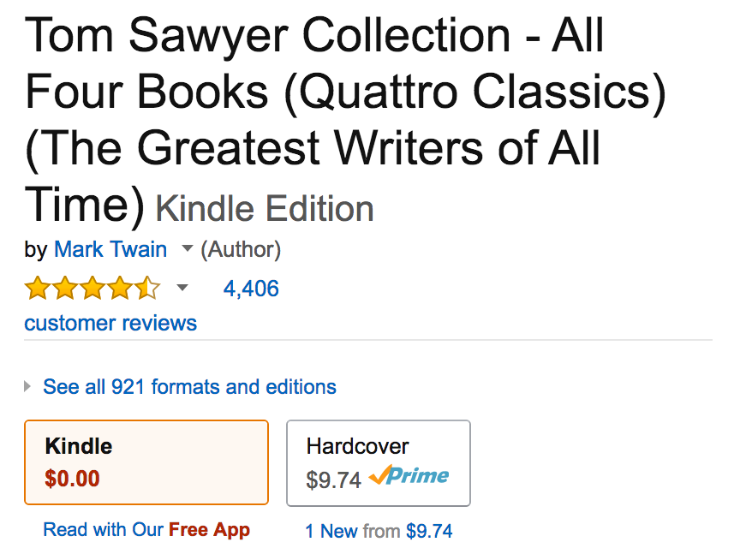Select the Kindle format option

(146, 462)
